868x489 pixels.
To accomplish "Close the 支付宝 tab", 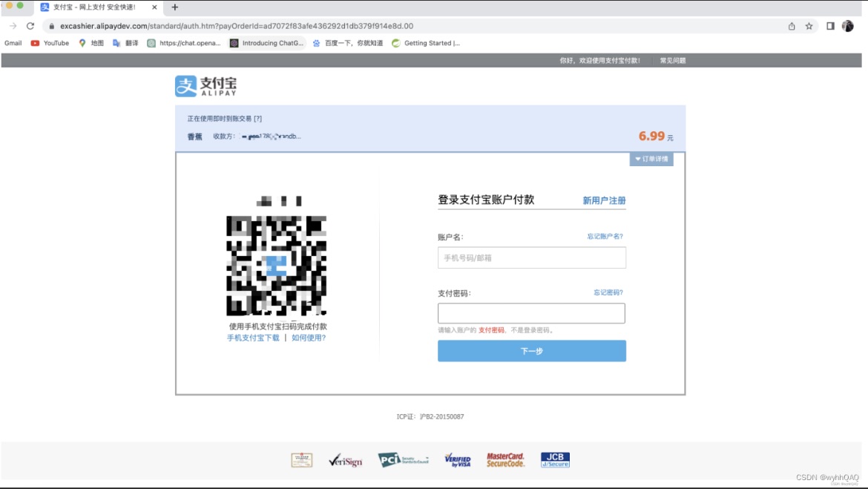I will pyautogui.click(x=154, y=7).
